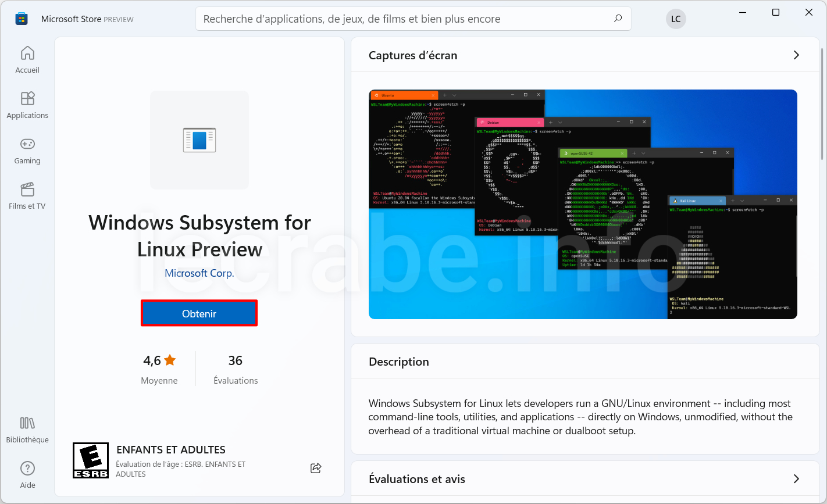Close the Microsoft Store window

pyautogui.click(x=809, y=12)
